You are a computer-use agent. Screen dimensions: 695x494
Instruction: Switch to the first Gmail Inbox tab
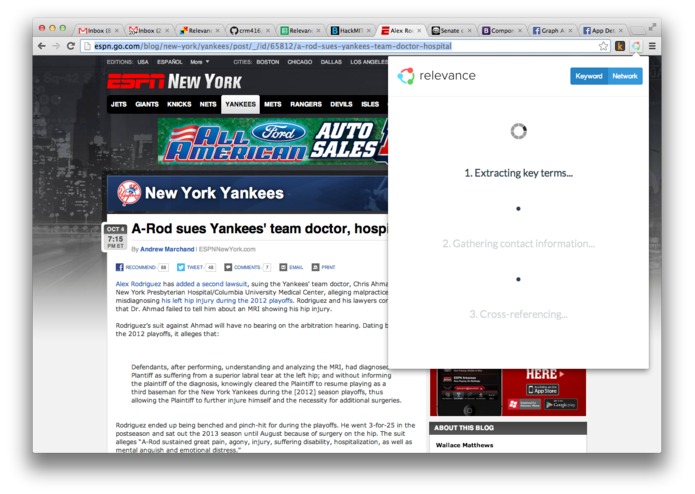[98, 31]
